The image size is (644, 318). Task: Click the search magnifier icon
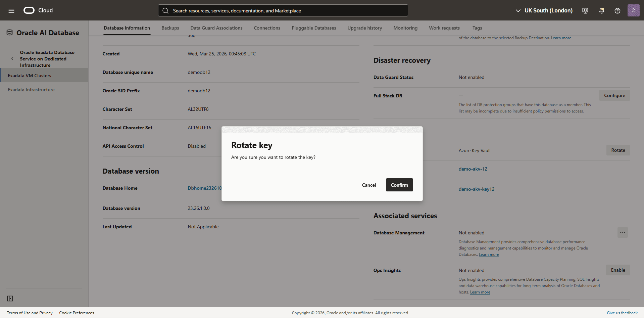[165, 10]
